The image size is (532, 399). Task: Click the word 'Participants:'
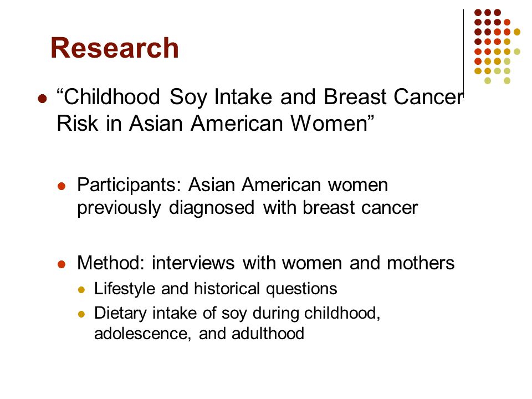[129, 186]
